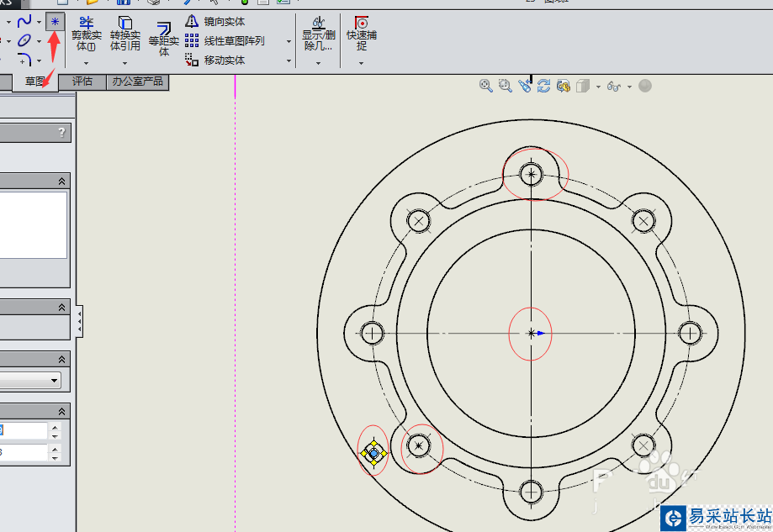Click Convert Entities (转换实体引用) tool

124,34
